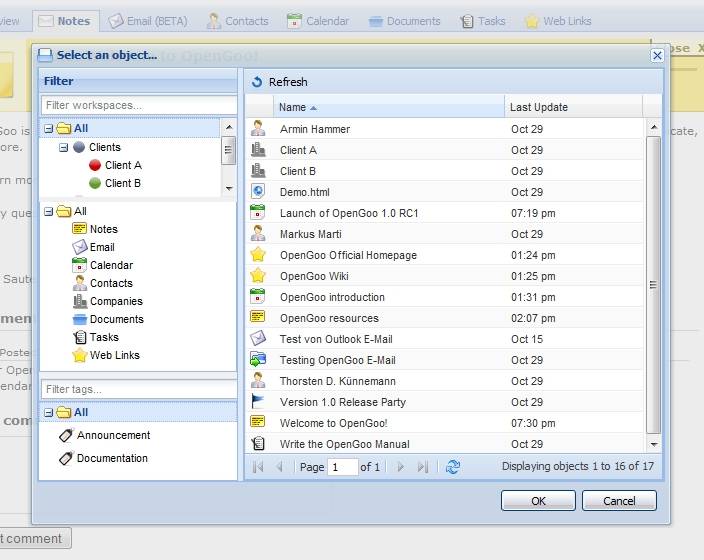Open the Web Links tab

(558, 21)
